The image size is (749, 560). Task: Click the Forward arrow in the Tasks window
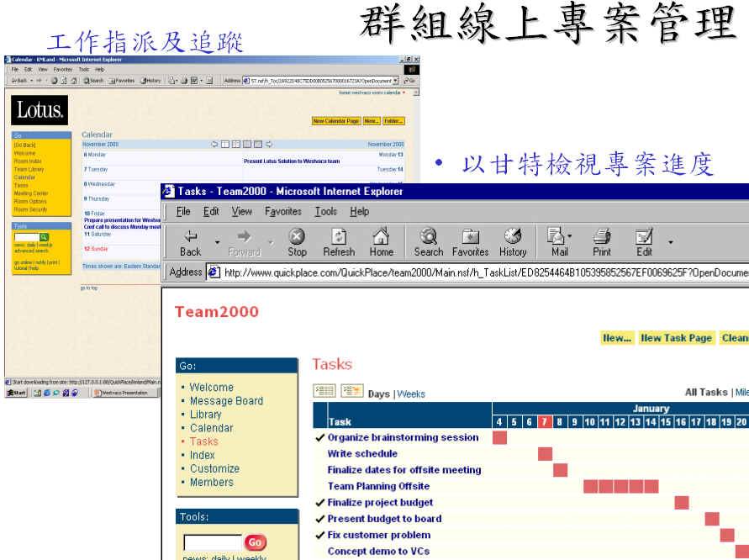(x=244, y=236)
